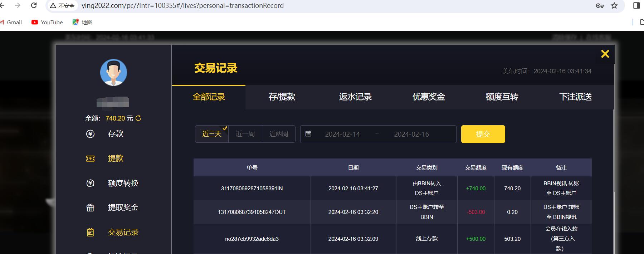Select the 近两周 date filter

click(x=278, y=134)
